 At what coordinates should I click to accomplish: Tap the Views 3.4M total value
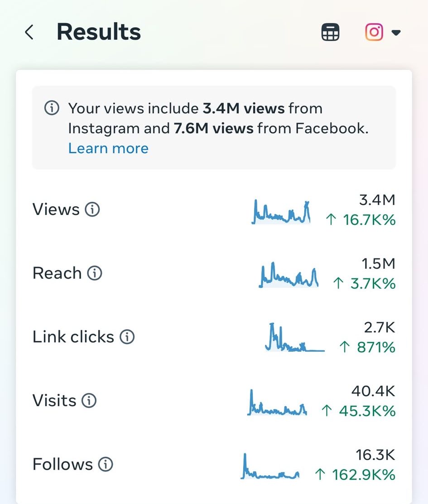(377, 200)
